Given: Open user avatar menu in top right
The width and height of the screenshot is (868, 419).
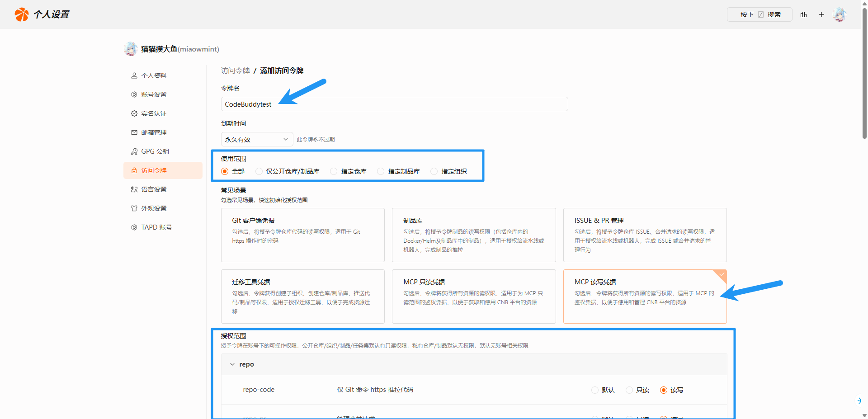Looking at the screenshot, I should (840, 14).
